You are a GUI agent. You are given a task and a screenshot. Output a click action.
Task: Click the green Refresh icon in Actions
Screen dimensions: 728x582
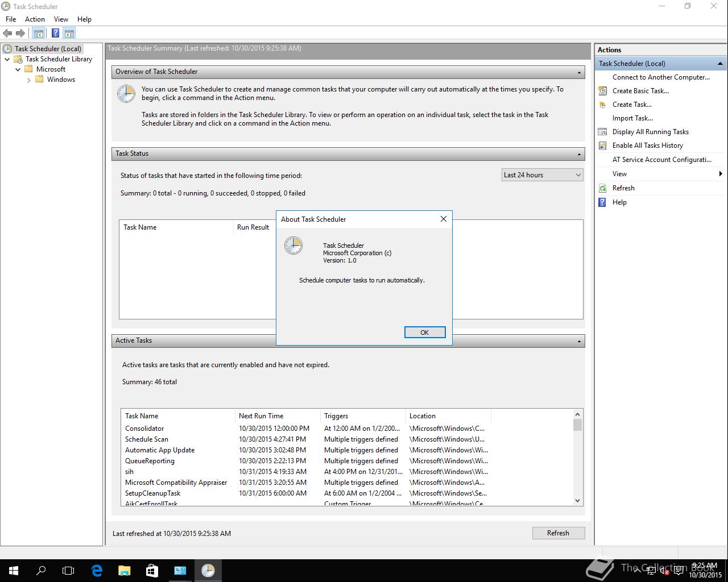tap(602, 188)
